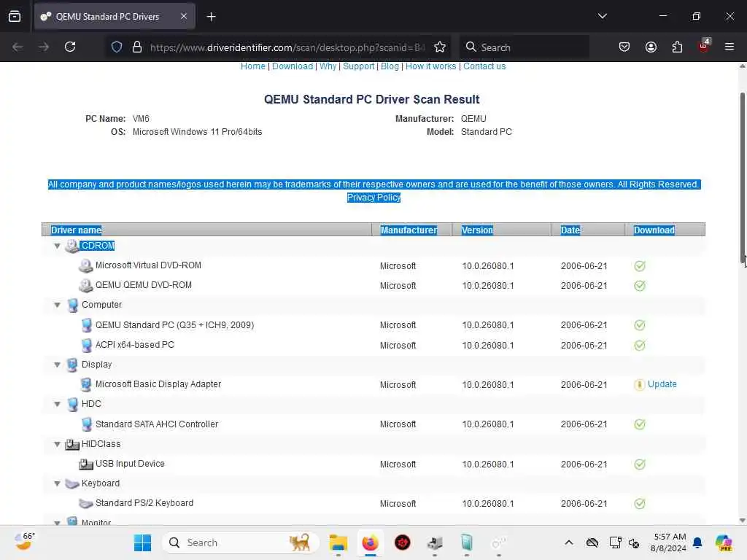Open File Explorer from the taskbar
Screen dimensions: 747x560
click(338, 542)
